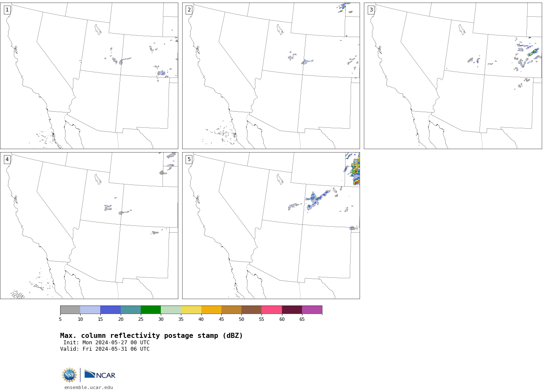Pick the yellow 35-40 dBZ swatch

coord(191,310)
